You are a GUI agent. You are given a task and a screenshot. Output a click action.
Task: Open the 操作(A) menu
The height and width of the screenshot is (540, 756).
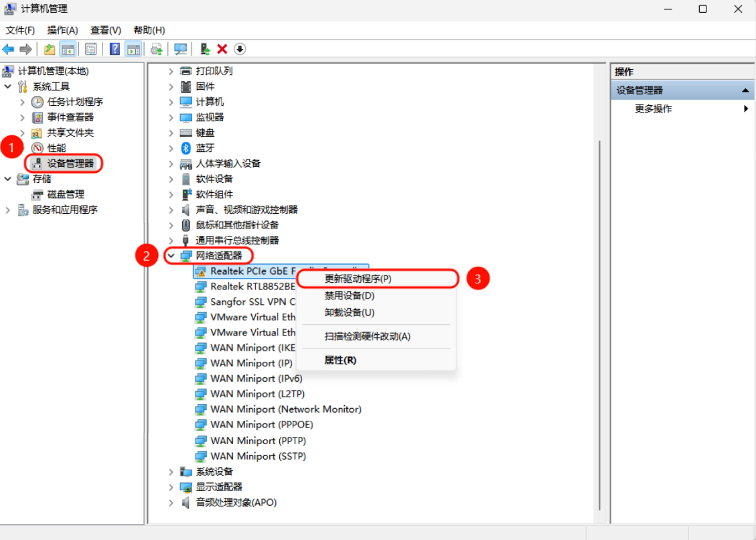point(62,30)
